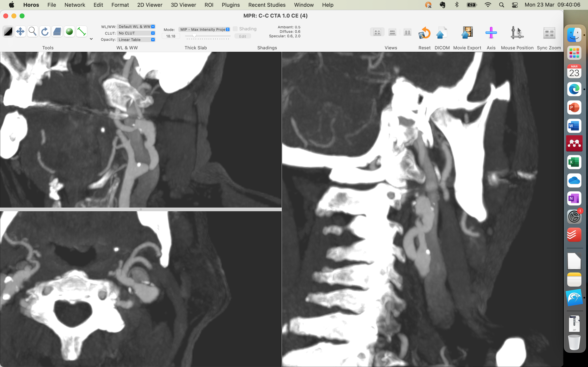Select the WL/WW contrast tool

coord(8,32)
